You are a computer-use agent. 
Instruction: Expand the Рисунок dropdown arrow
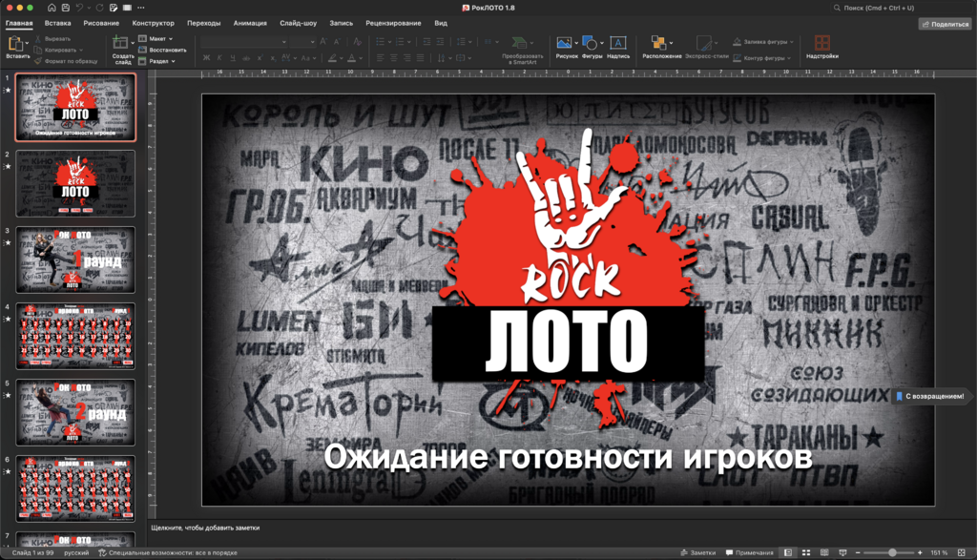coord(576,43)
